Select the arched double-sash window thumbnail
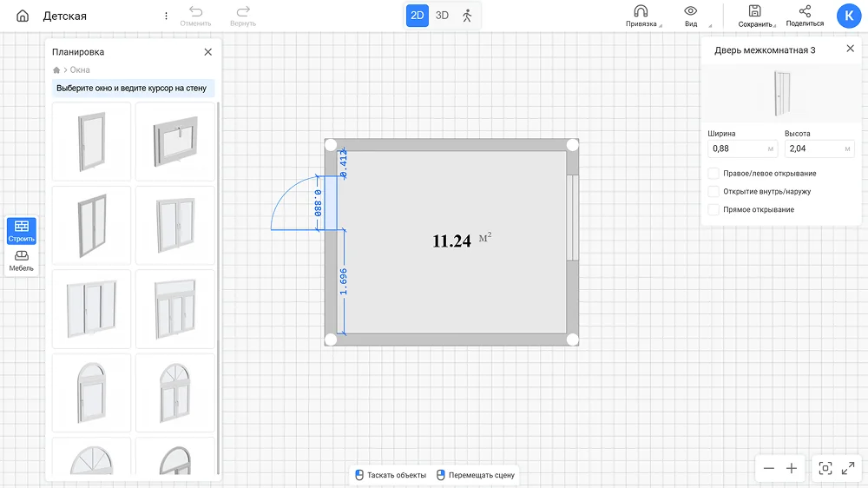 (175, 392)
